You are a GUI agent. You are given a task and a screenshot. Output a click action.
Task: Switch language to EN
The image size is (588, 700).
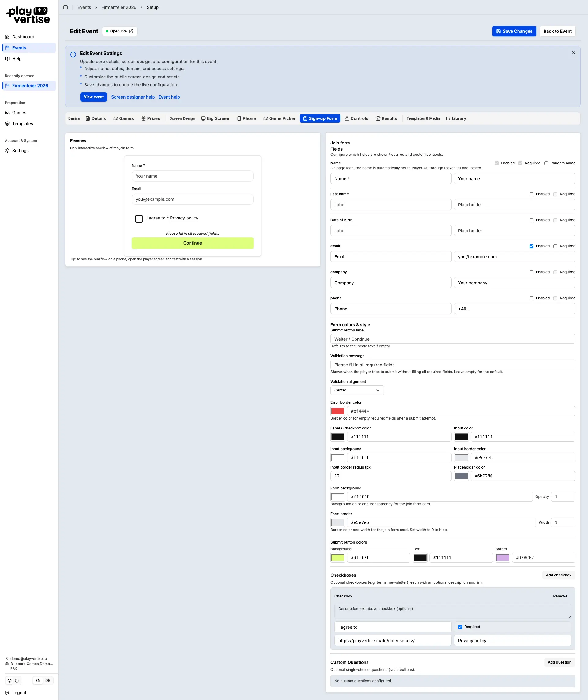click(x=38, y=681)
